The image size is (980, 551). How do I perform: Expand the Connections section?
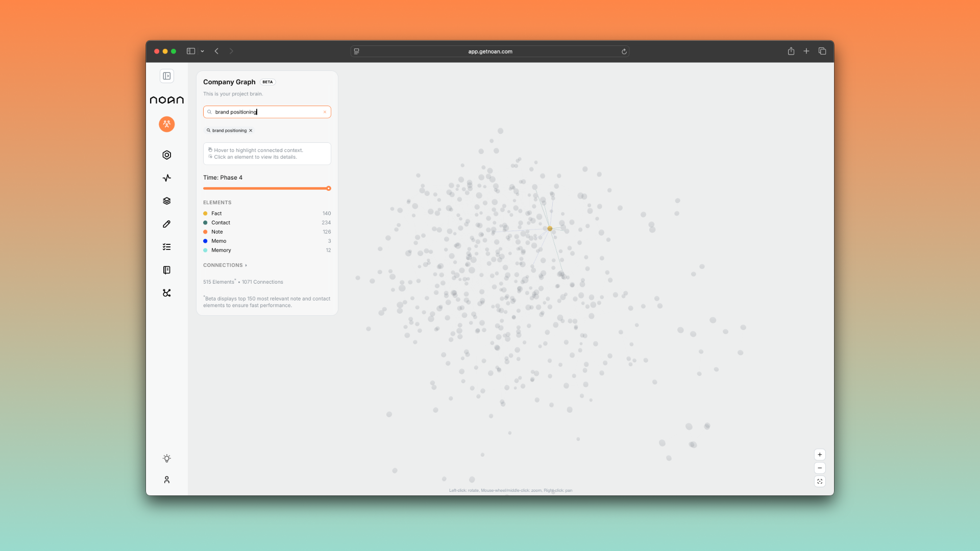(x=225, y=265)
